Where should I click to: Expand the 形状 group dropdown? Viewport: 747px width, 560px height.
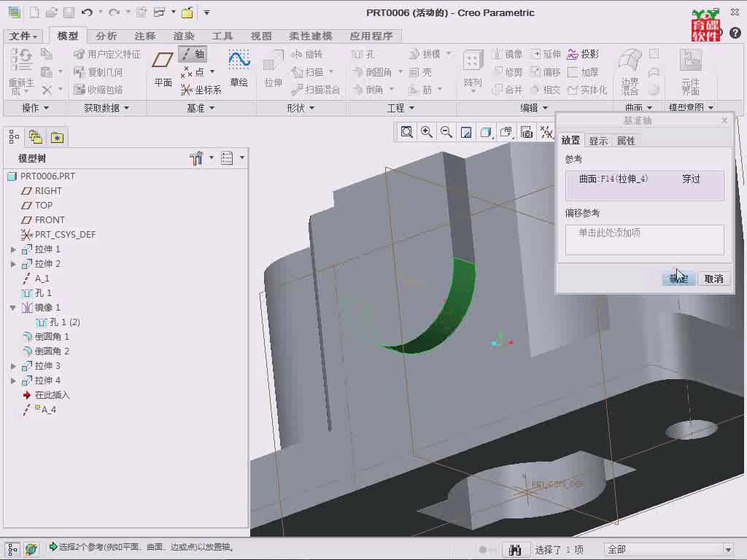pyautogui.click(x=301, y=108)
